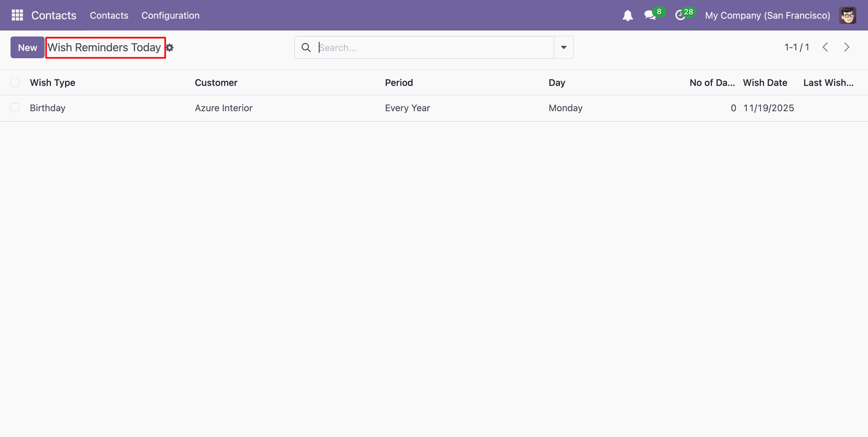The height and width of the screenshot is (437, 868).
Task: Open the Contacts menu item
Action: coord(109,15)
